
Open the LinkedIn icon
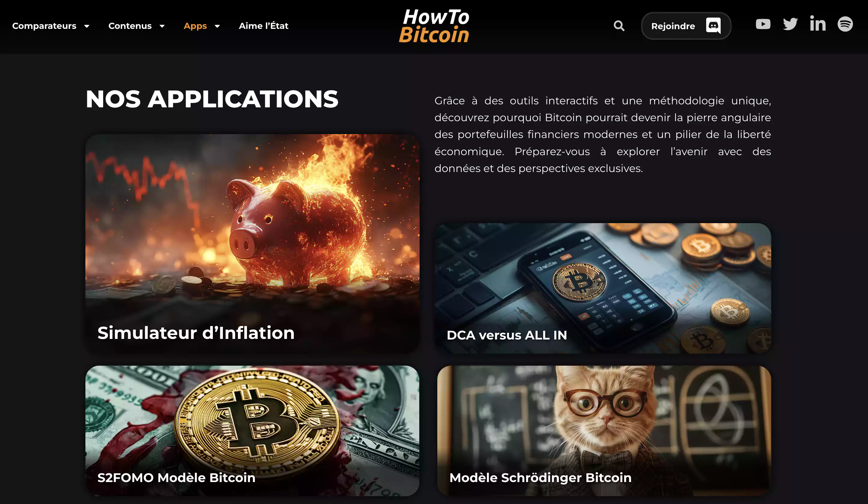click(818, 23)
